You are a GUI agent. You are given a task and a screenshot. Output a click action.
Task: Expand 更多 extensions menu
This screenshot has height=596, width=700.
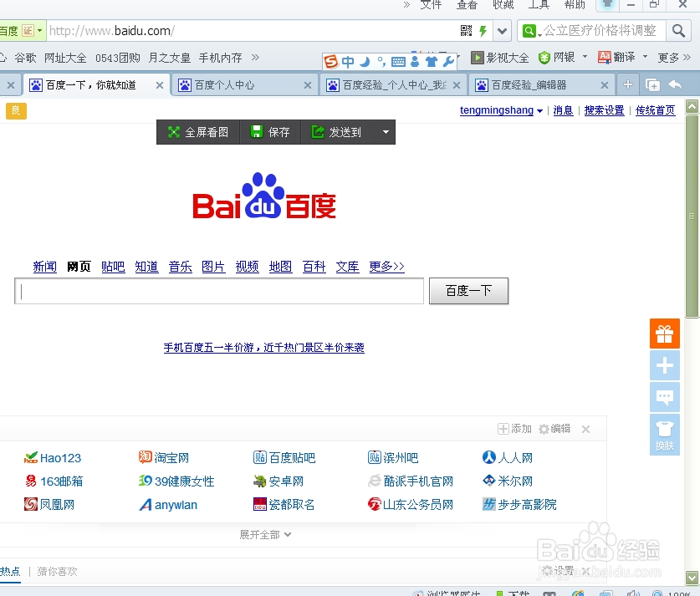point(674,58)
